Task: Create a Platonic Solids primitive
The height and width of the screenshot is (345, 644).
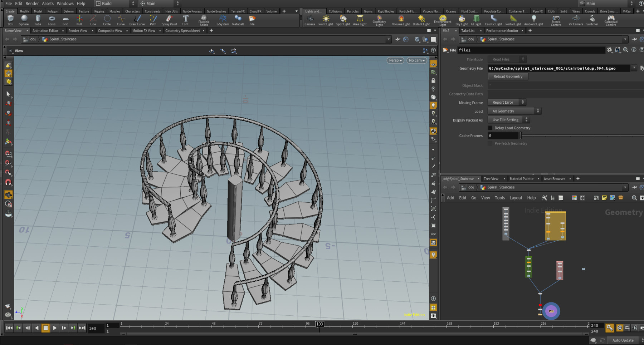Action: (204, 20)
